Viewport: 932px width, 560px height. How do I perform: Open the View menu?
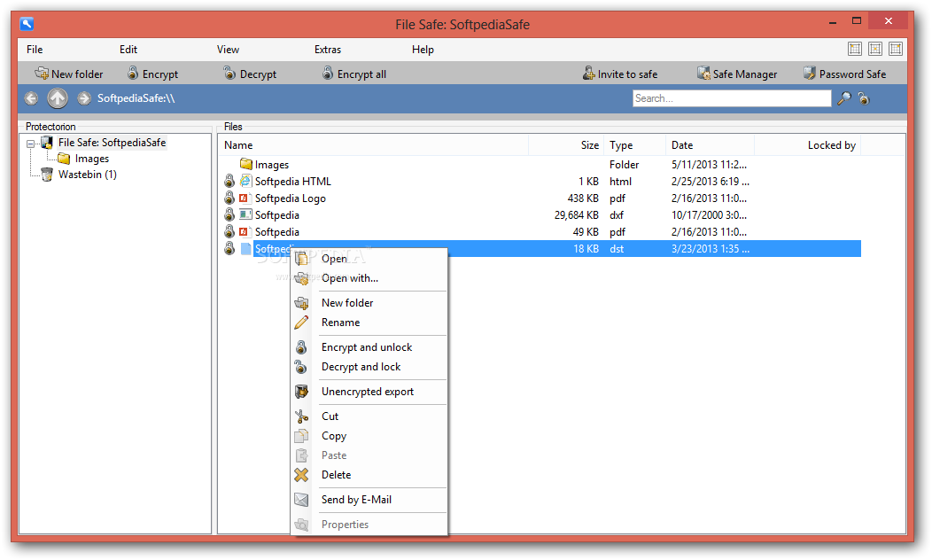pyautogui.click(x=228, y=50)
